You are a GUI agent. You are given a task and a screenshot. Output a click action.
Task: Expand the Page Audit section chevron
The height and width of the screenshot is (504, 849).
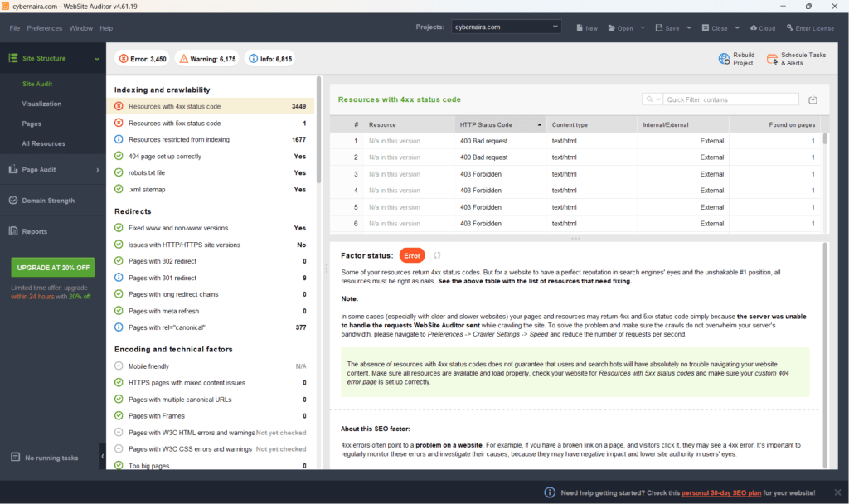(x=98, y=170)
